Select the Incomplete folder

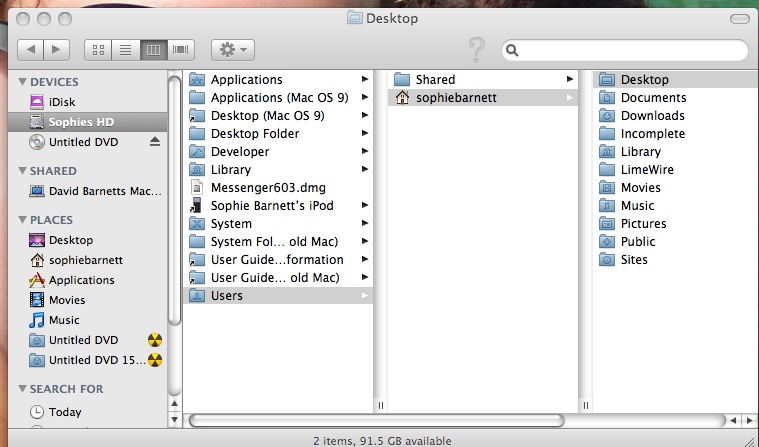[676, 133]
